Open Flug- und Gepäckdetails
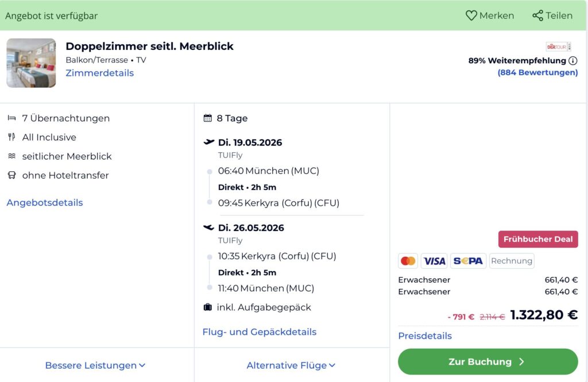Image resolution: width=588 pixels, height=382 pixels. tap(259, 331)
